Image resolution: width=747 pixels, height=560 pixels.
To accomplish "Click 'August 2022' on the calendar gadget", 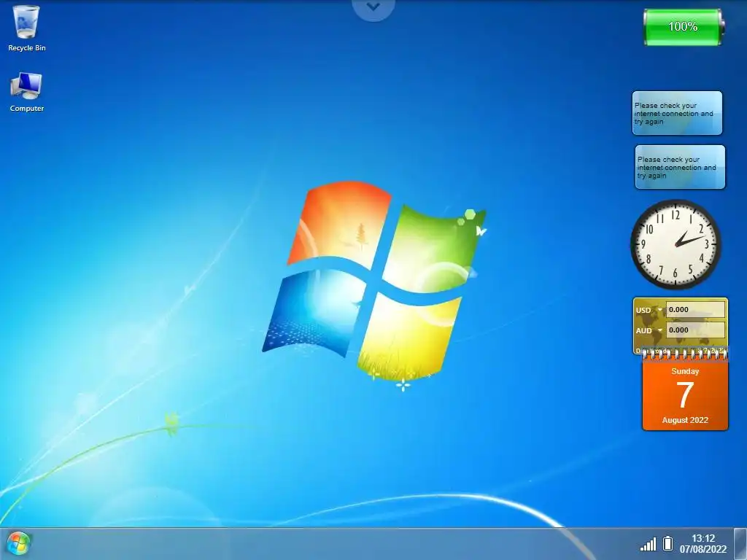I will point(685,420).
